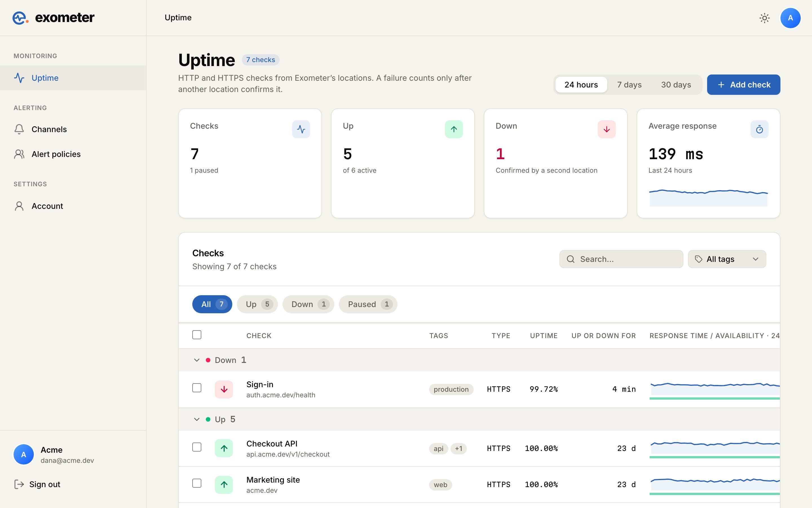This screenshot has width=812, height=508.
Task: Click the green up-arrow icon on the Up card
Action: click(x=454, y=129)
